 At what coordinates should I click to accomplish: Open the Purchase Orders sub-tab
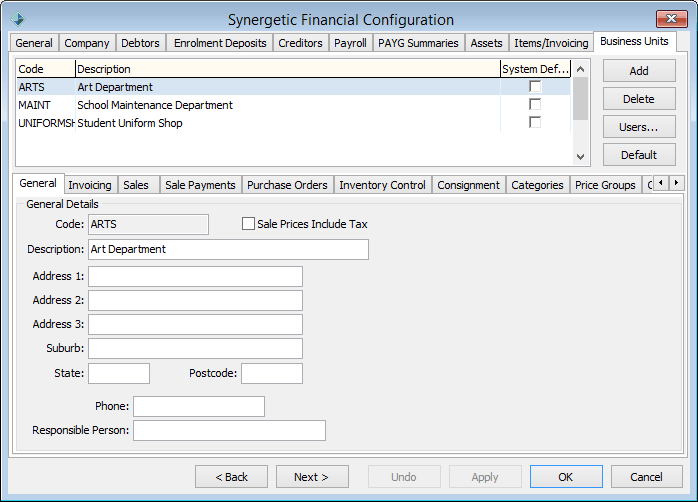287,185
